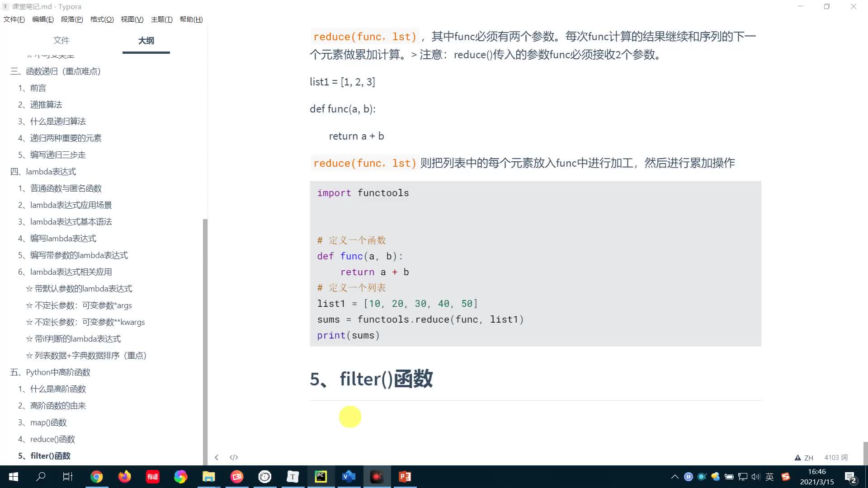Open Youdao dictionary on taskbar
Image resolution: width=868 pixels, height=488 pixels.
pos(153,477)
